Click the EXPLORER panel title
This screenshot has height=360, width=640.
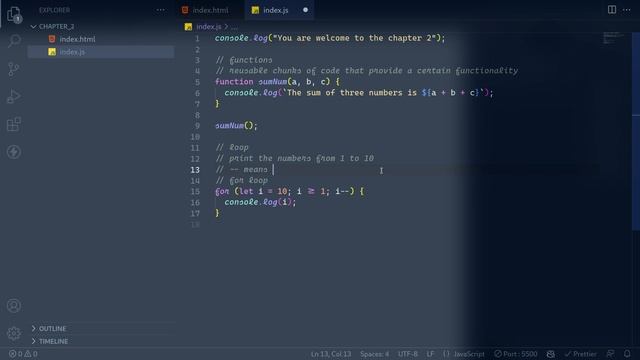tap(55, 10)
